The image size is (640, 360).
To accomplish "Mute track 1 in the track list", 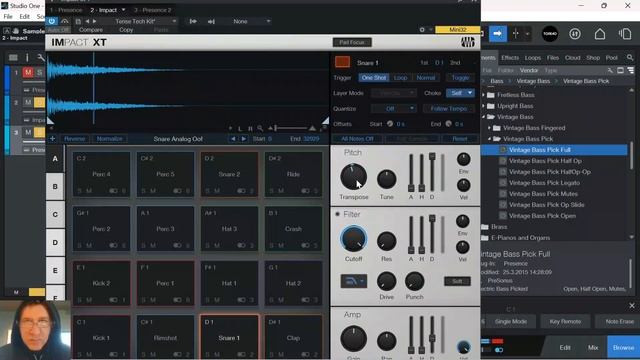I will pos(28,73).
